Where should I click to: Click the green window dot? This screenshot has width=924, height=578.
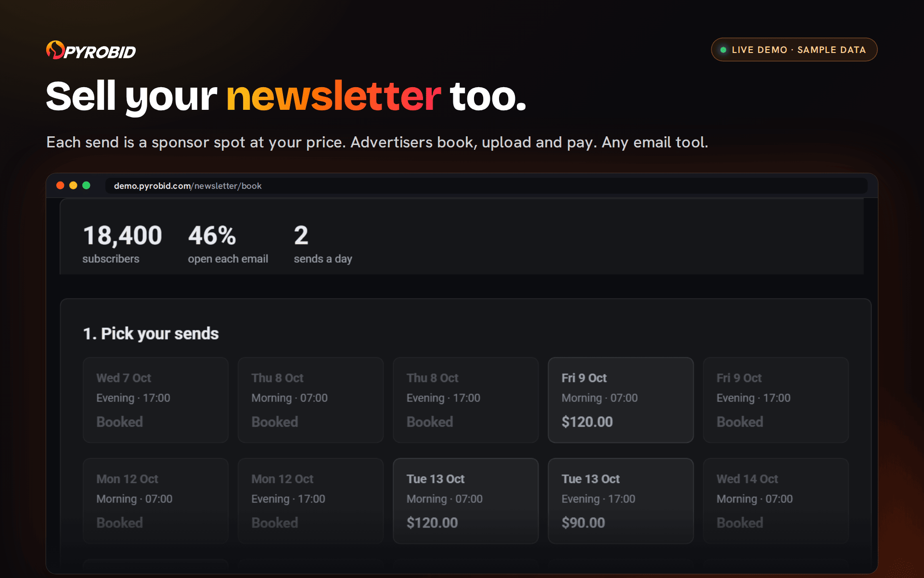click(x=86, y=185)
